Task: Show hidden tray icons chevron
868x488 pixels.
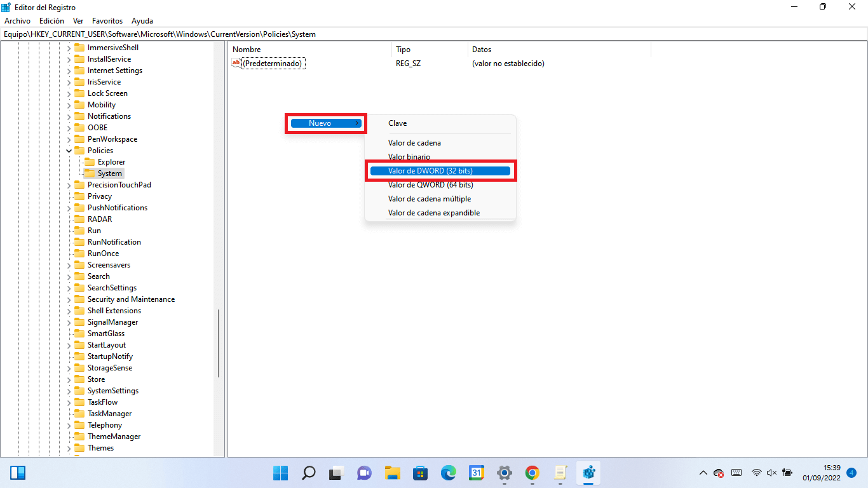Action: [x=703, y=473]
